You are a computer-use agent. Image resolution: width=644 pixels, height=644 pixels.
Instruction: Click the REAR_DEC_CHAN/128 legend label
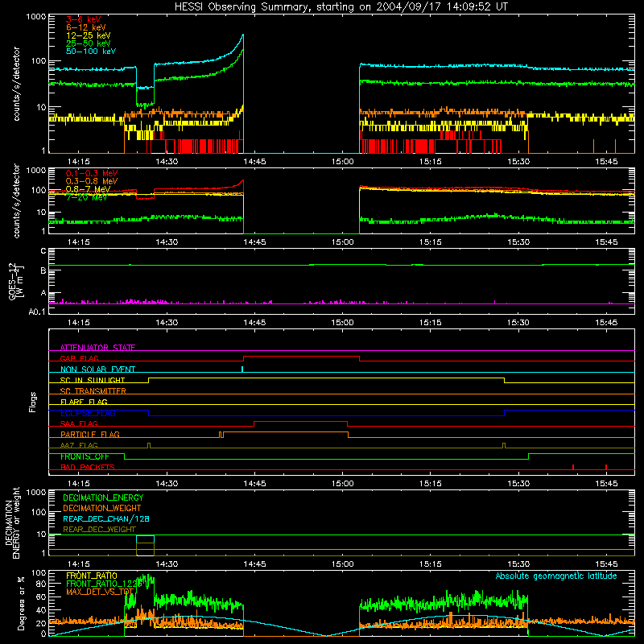pos(106,518)
